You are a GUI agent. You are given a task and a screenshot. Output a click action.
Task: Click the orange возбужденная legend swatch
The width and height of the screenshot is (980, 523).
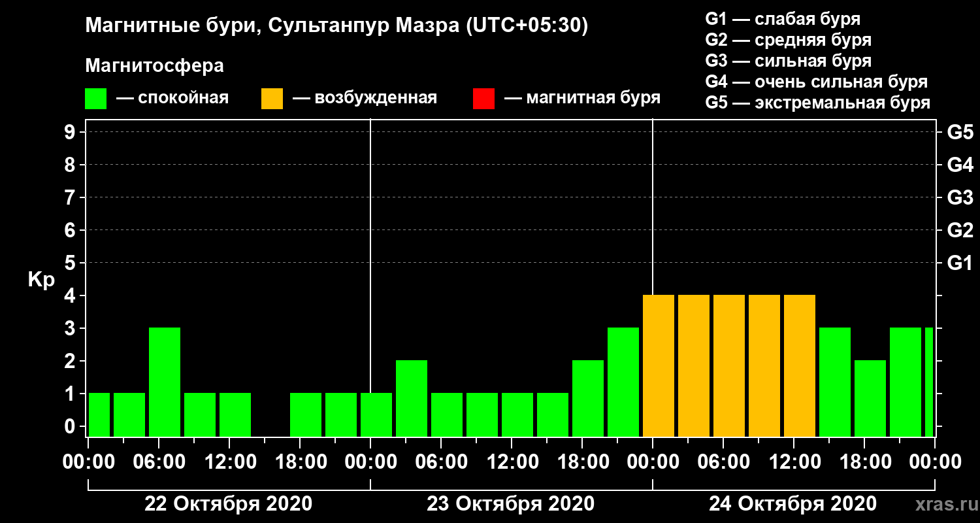click(x=272, y=99)
